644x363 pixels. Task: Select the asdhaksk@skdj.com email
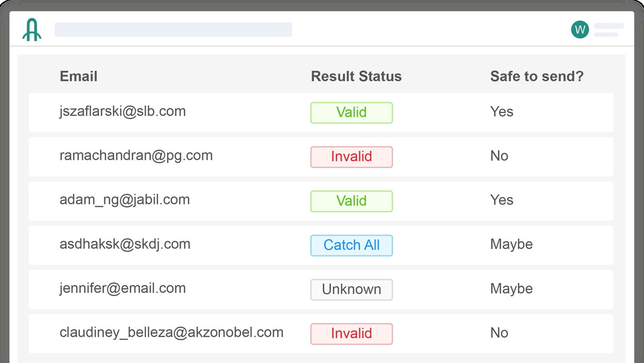(x=125, y=244)
